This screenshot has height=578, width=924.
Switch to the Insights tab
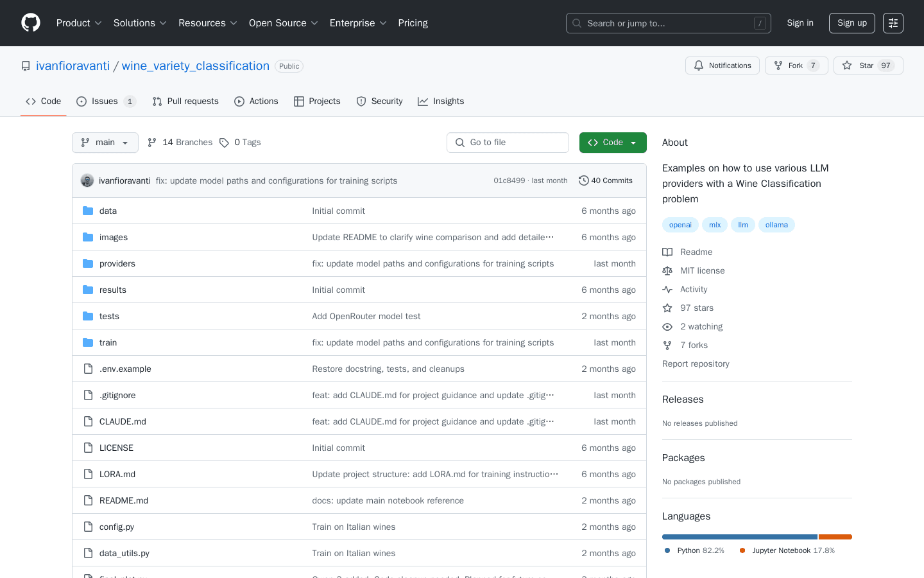pyautogui.click(x=441, y=101)
